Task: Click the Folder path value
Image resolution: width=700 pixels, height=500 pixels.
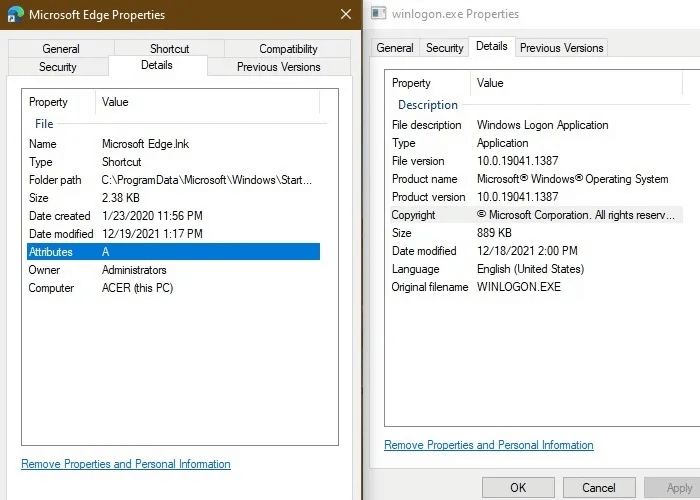Action: [207, 180]
